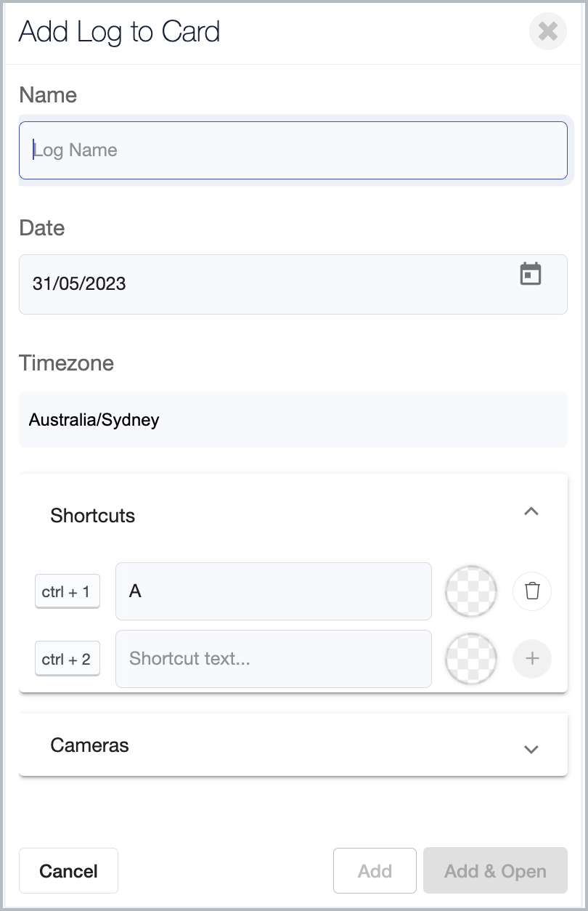Click the ctrl + 2 key badge
This screenshot has height=911, width=588.
point(67,660)
